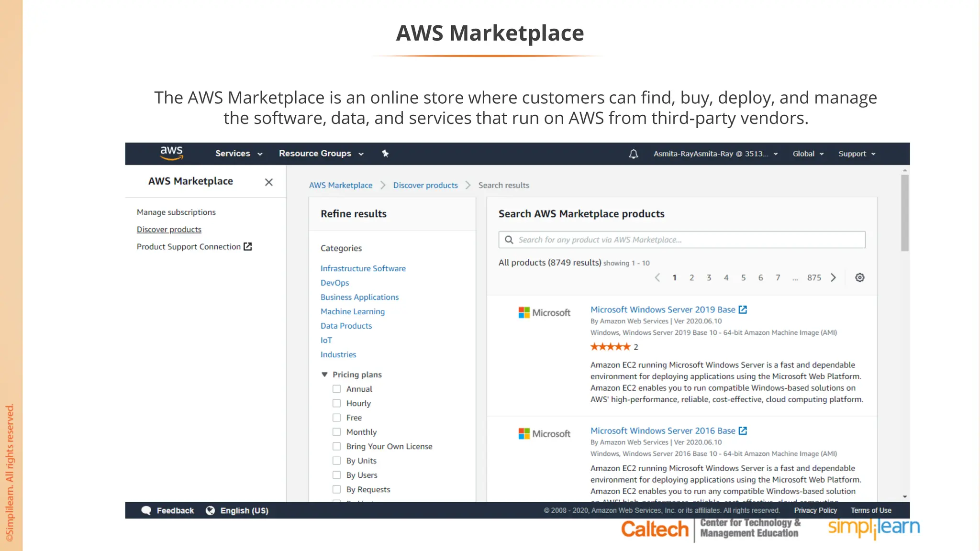Go to results page 6

click(760, 277)
